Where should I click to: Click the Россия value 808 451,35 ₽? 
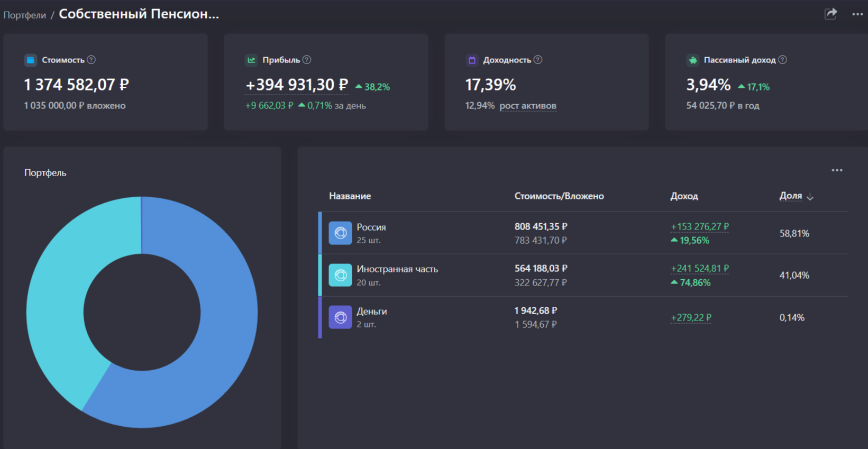click(x=541, y=226)
